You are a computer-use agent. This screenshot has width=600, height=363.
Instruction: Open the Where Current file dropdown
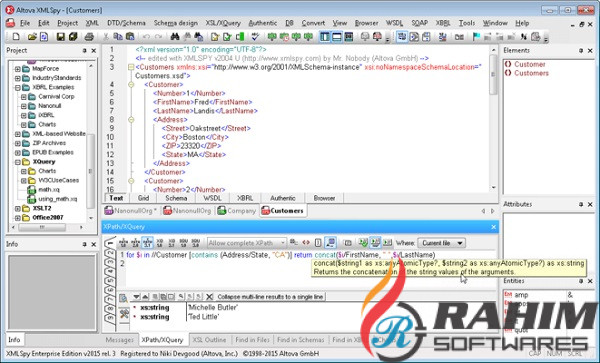click(x=442, y=243)
